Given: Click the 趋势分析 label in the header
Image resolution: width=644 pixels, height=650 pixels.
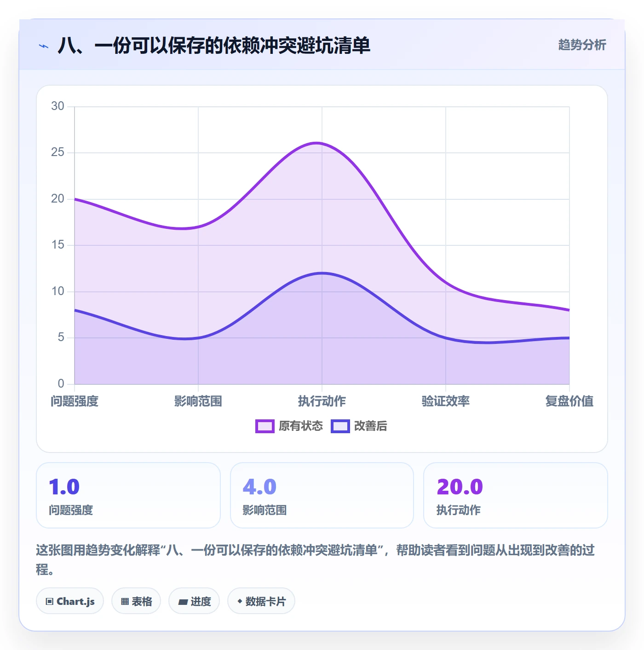Looking at the screenshot, I should 582,45.
